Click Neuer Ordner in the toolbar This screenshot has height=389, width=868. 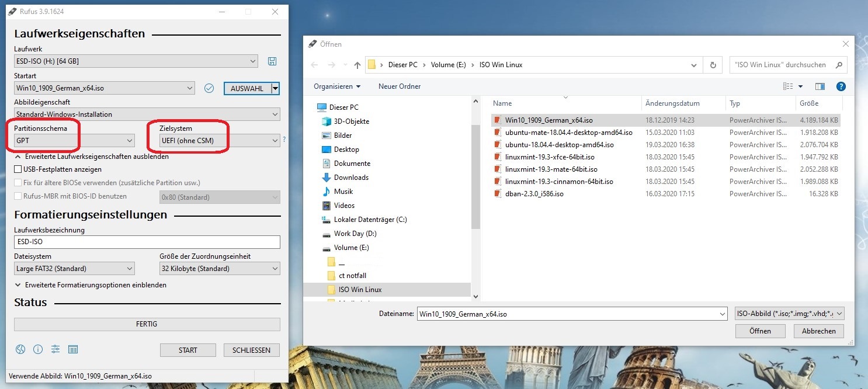pyautogui.click(x=400, y=86)
